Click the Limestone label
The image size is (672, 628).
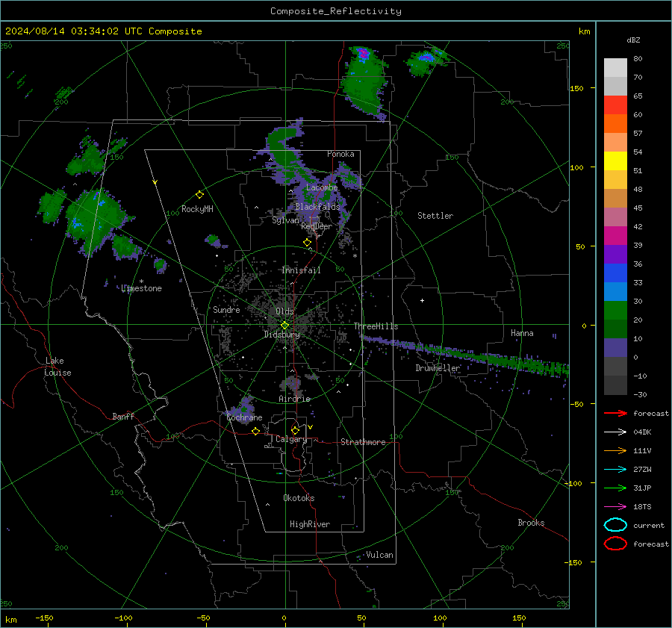pos(141,288)
